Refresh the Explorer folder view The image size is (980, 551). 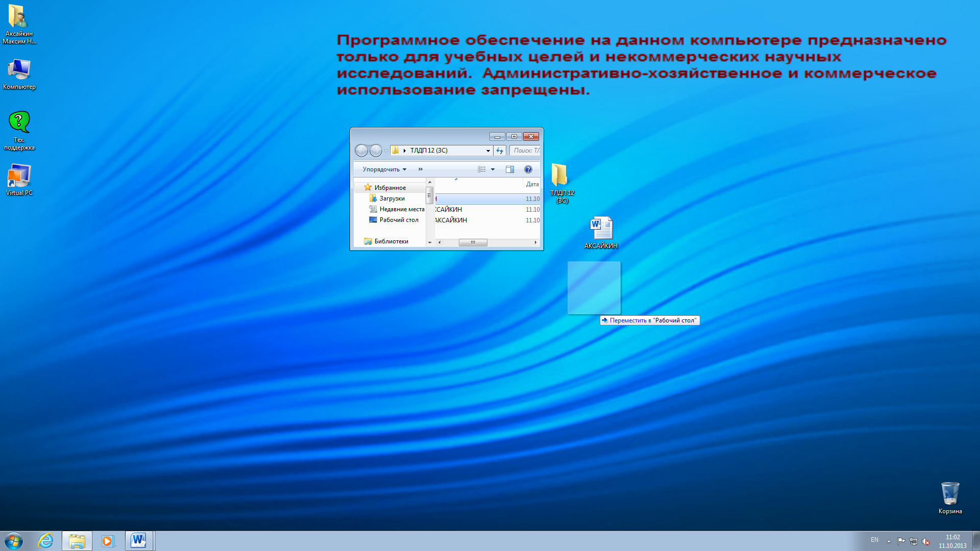point(500,151)
